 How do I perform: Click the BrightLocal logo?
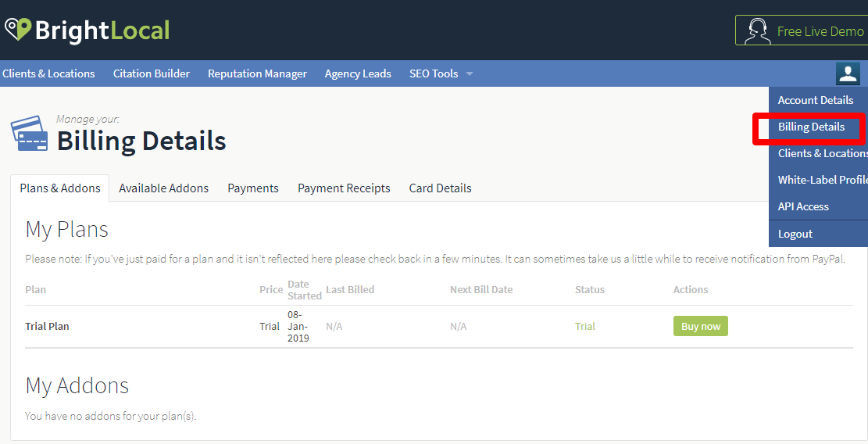[87, 30]
